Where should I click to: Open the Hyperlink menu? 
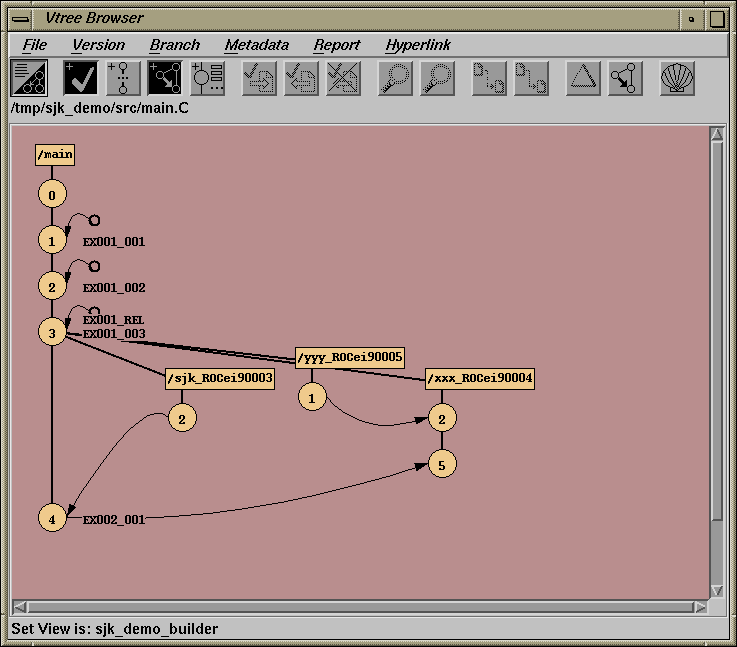(417, 45)
